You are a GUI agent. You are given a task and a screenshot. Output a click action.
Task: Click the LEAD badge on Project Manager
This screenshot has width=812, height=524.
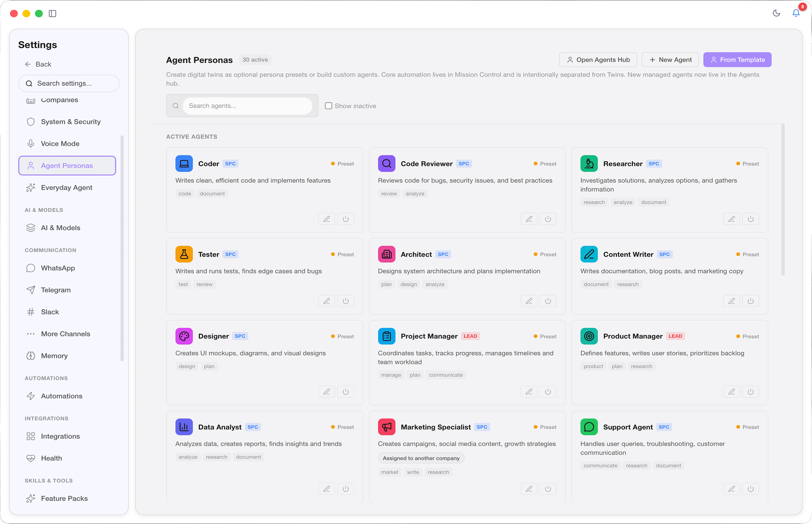pyautogui.click(x=470, y=336)
